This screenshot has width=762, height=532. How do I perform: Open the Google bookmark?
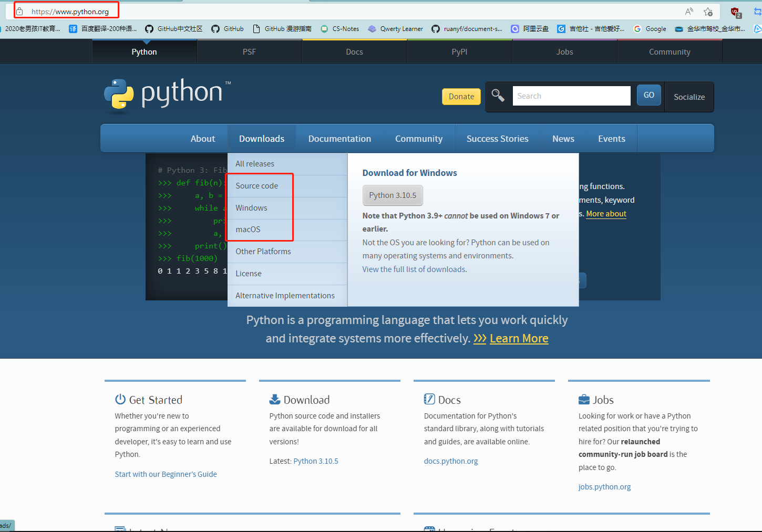[x=650, y=29]
